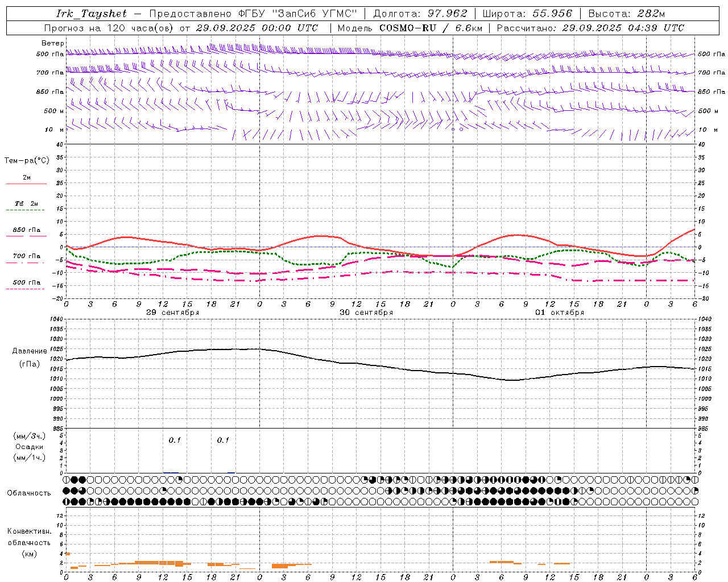The height and width of the screenshot is (582, 728).
Task: Click the Осадки precipitation label
Action: pyautogui.click(x=30, y=447)
